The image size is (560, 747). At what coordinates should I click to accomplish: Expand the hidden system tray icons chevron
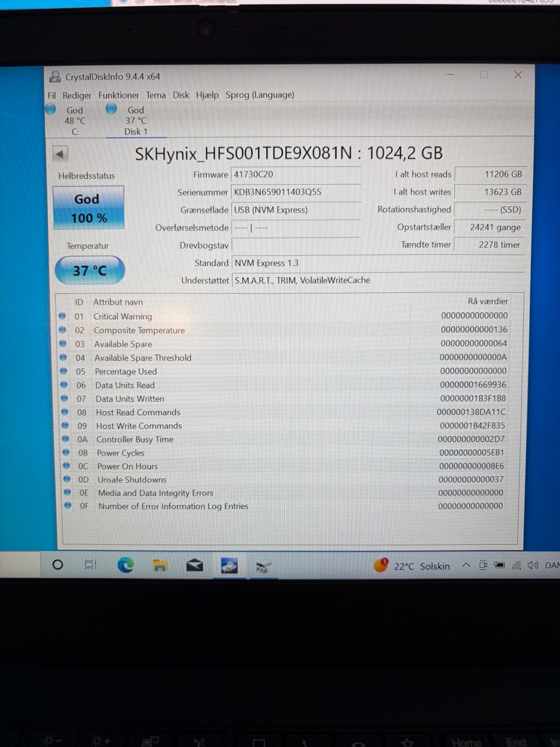[x=466, y=565]
